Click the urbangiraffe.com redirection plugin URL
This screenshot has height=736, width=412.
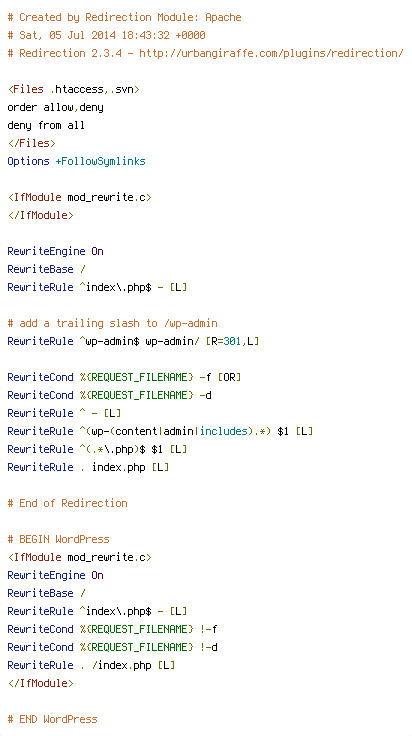click(x=271, y=54)
